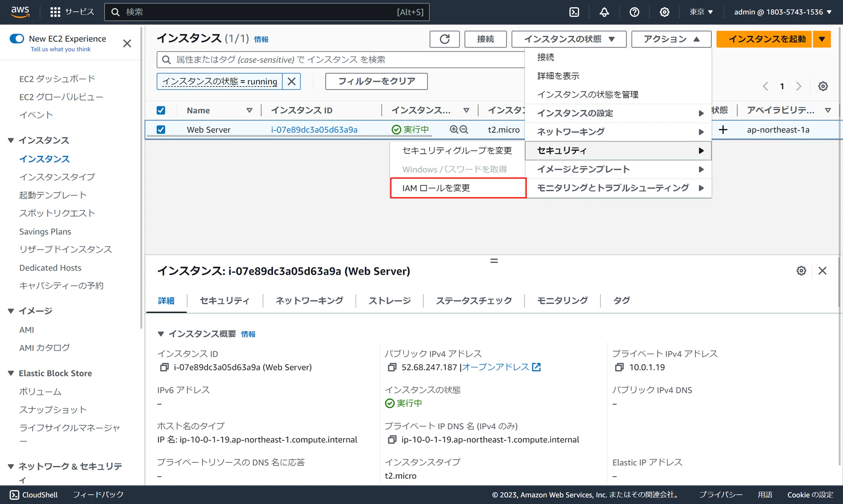Collapse the instance summary section
843x504 pixels.
(161, 334)
